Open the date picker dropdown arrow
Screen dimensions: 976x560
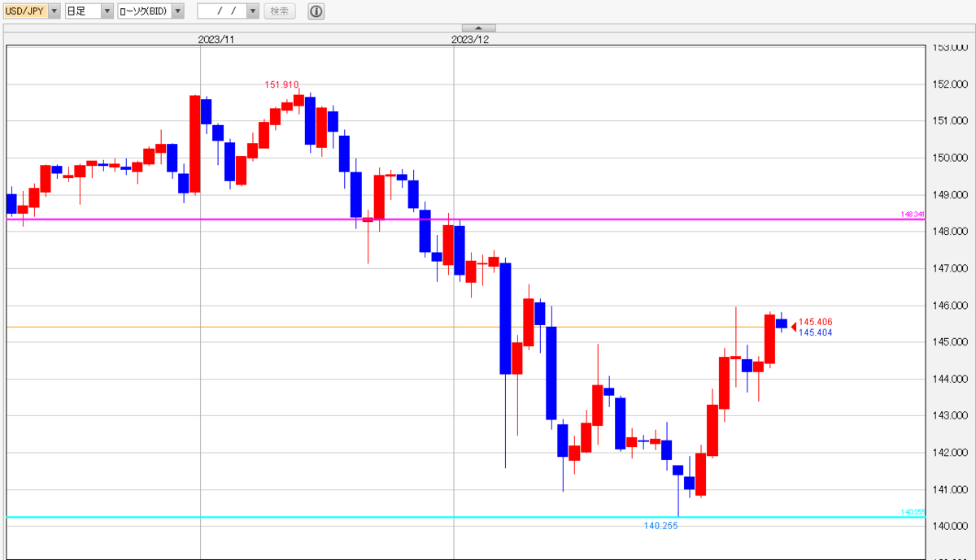coord(253,11)
